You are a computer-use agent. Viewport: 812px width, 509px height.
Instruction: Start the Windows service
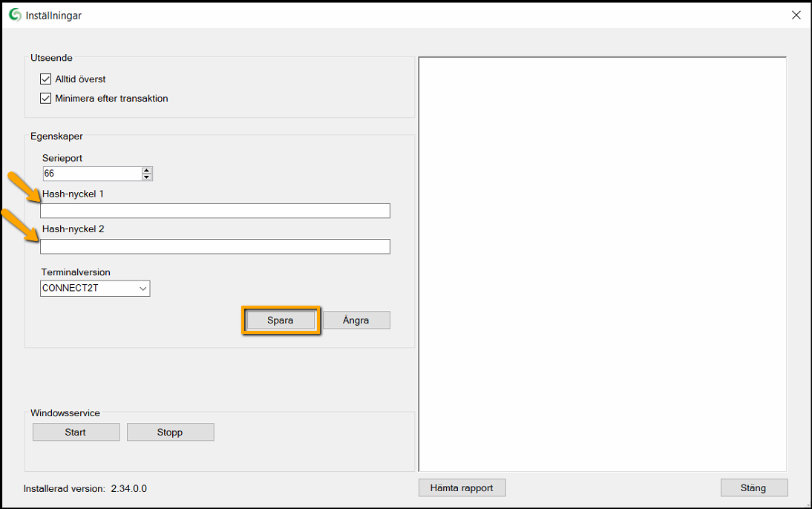pos(76,432)
